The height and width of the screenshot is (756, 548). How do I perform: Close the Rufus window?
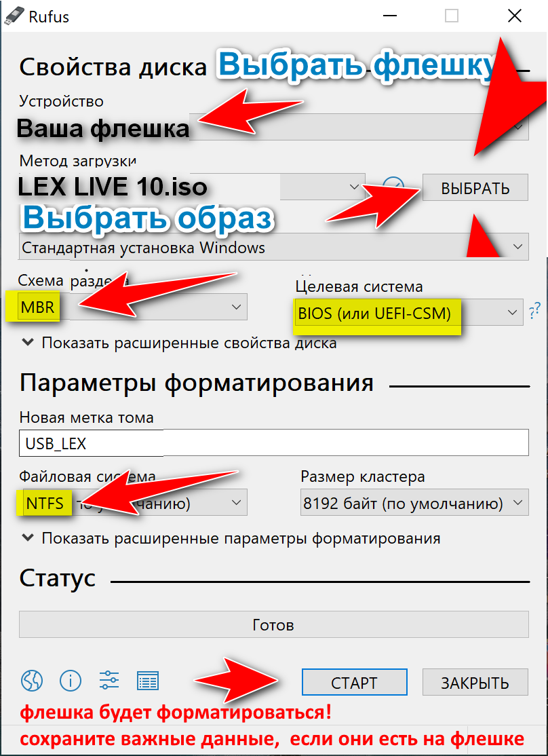point(515,16)
